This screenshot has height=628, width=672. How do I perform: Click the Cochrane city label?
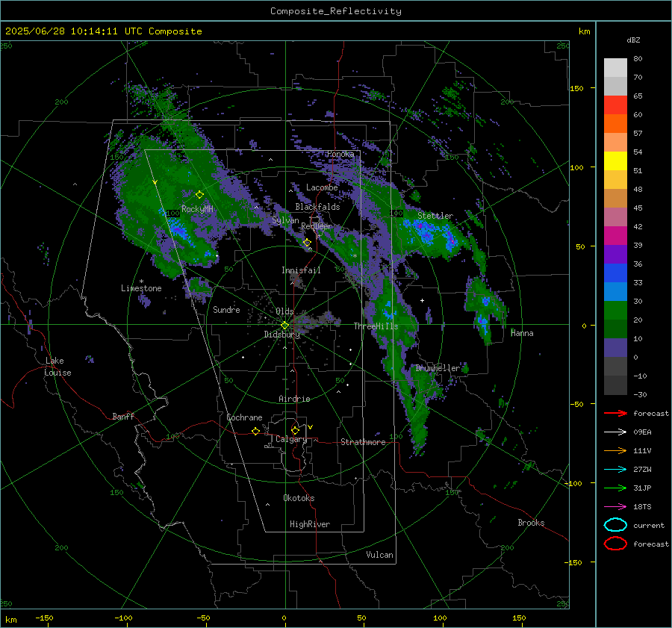pyautogui.click(x=244, y=417)
